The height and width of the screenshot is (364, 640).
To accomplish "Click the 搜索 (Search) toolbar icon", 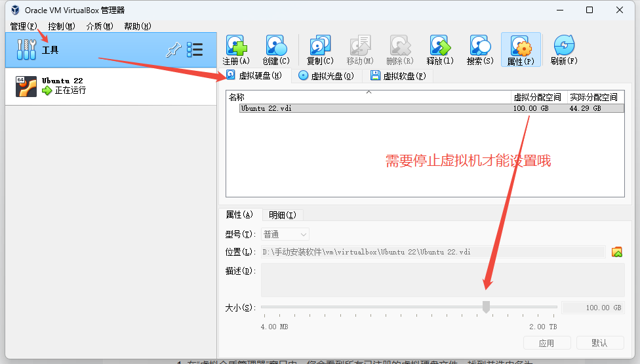I will (480, 46).
